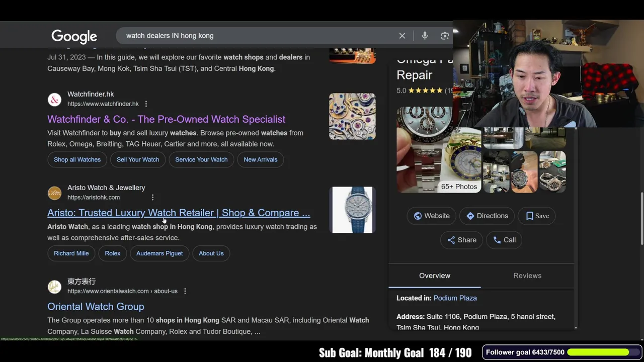Open more options for Watchfinder result
The image size is (644, 362).
tap(146, 104)
